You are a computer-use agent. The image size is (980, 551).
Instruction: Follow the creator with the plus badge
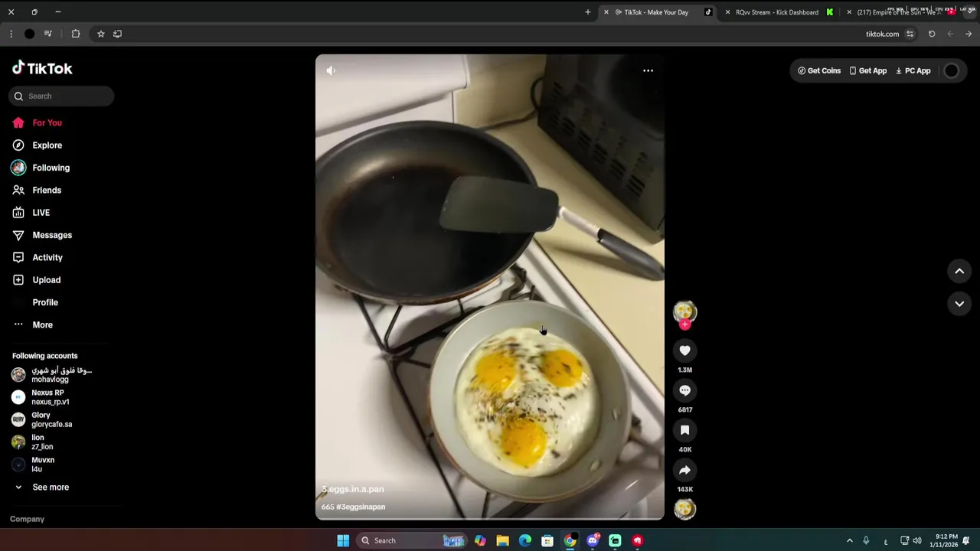[x=684, y=324]
